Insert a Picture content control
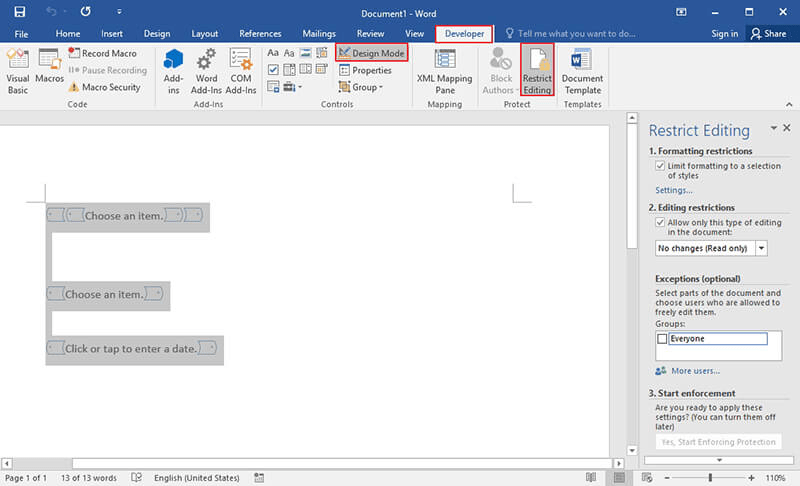 (x=305, y=53)
